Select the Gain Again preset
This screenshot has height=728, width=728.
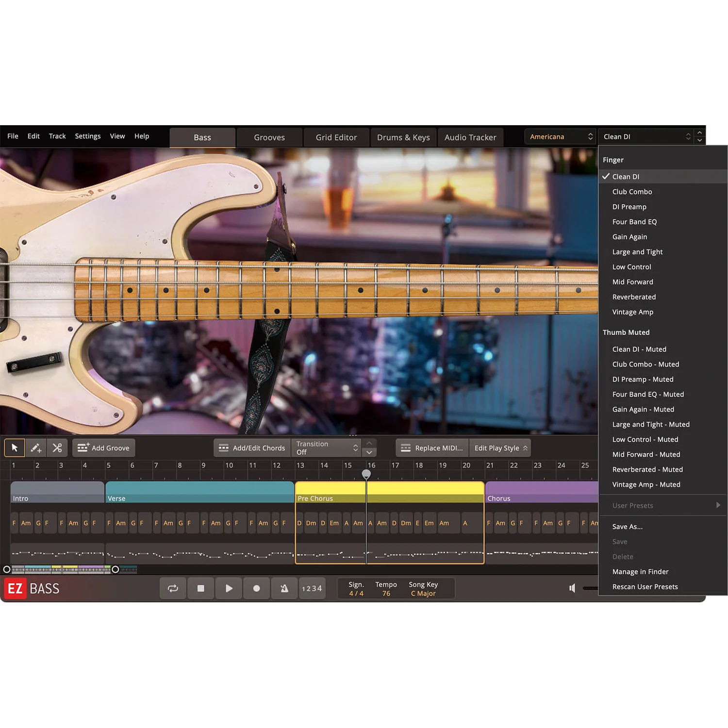click(x=663, y=237)
